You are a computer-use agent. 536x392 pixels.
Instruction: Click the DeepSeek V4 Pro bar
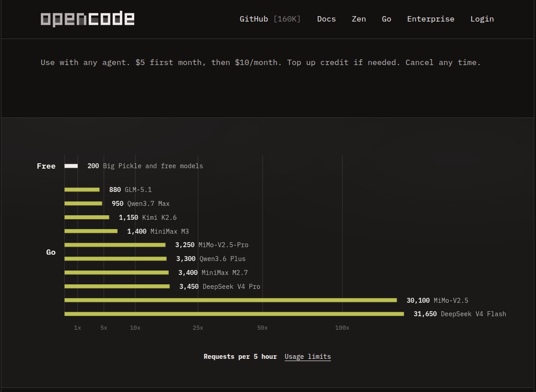tap(117, 287)
